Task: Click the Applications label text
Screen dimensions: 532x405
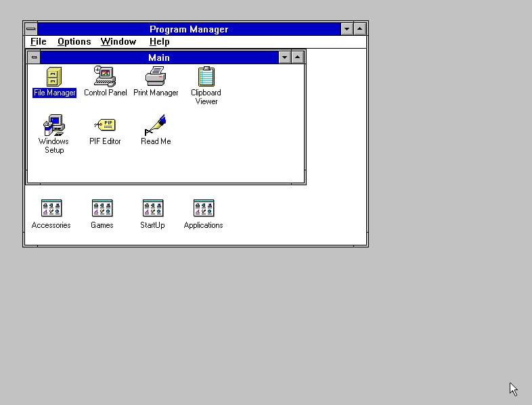Action: (204, 225)
